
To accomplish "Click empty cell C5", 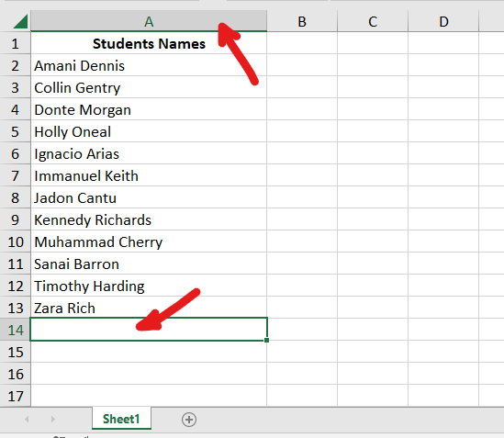I will (x=373, y=131).
